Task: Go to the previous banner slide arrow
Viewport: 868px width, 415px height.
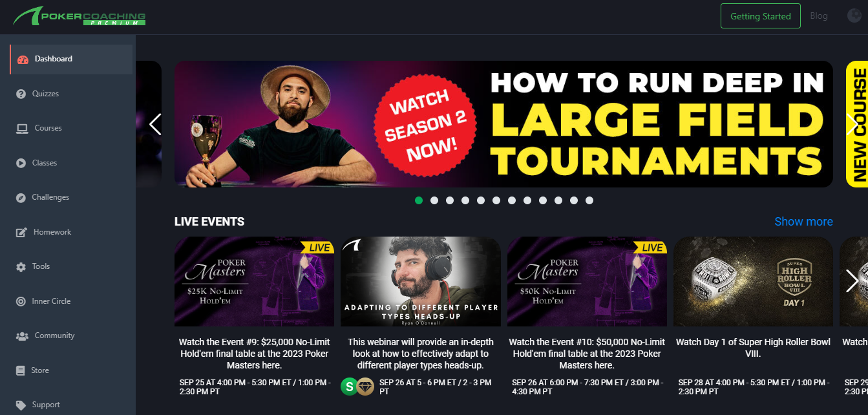Action: pos(155,124)
